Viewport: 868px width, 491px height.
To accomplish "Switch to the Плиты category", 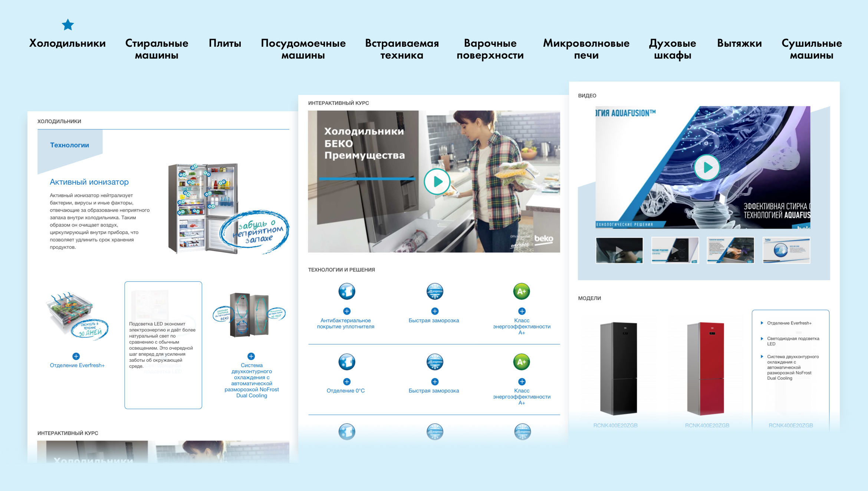I will pyautogui.click(x=225, y=43).
